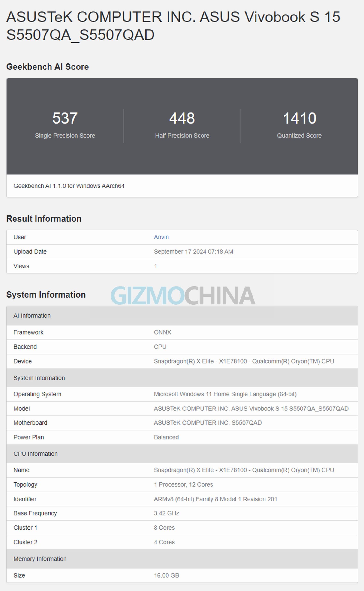This screenshot has width=364, height=591.
Task: Click the Cluster 2 label
Action: (x=25, y=542)
